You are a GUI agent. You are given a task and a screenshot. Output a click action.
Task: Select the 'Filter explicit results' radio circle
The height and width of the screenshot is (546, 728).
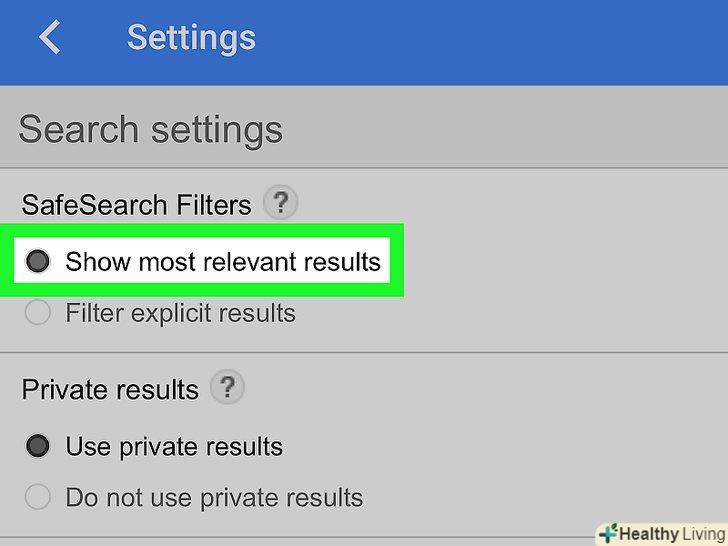click(x=38, y=313)
